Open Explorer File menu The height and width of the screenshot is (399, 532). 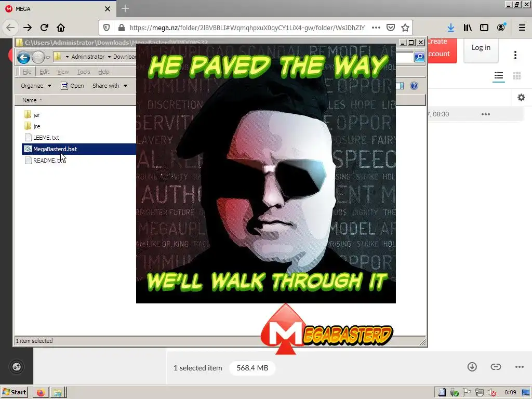click(27, 72)
